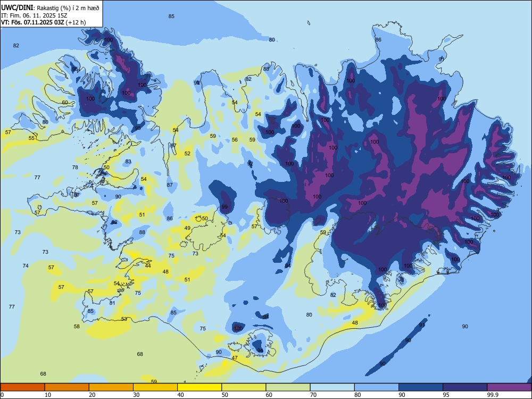
Task: Pick the 80–90 sky blue legend swatch
Action: pyautogui.click(x=377, y=387)
